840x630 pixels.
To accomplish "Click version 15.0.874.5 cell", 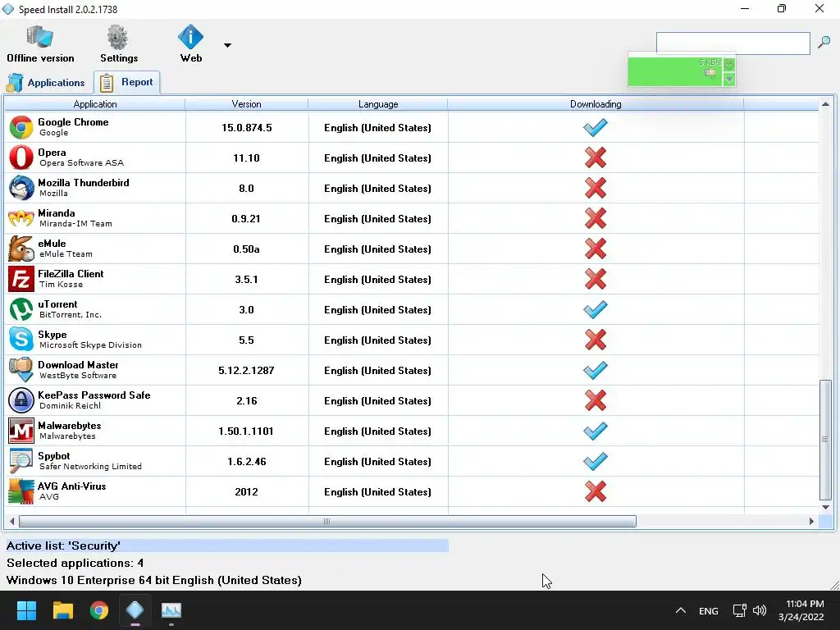I will click(x=246, y=127).
